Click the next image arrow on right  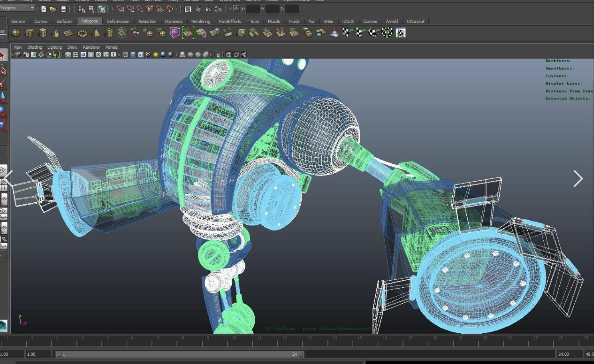578,178
